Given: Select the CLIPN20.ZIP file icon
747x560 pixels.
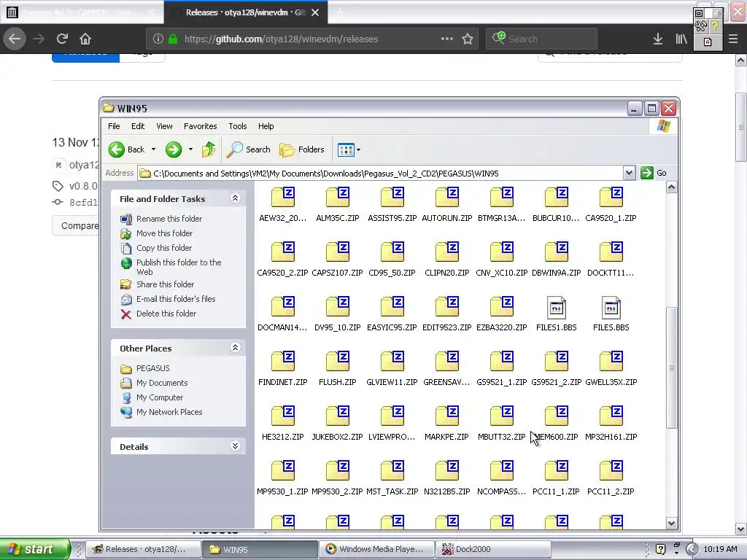Looking at the screenshot, I should click(447, 252).
